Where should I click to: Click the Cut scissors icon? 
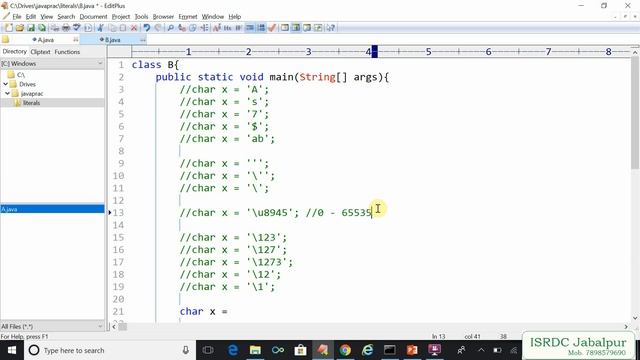point(100,28)
